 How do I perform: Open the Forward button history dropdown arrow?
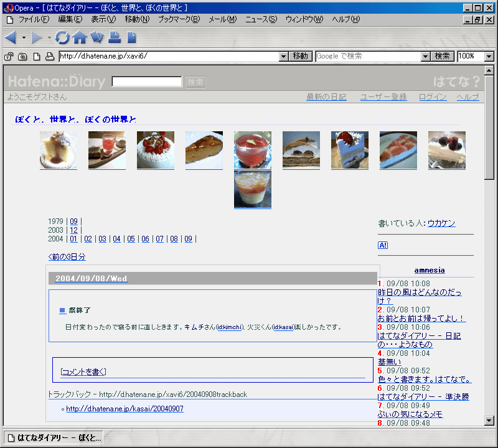point(49,37)
